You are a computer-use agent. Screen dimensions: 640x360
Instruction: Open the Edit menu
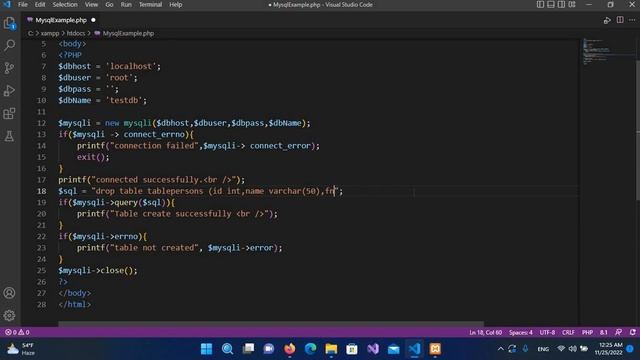pyautogui.click(x=40, y=4)
